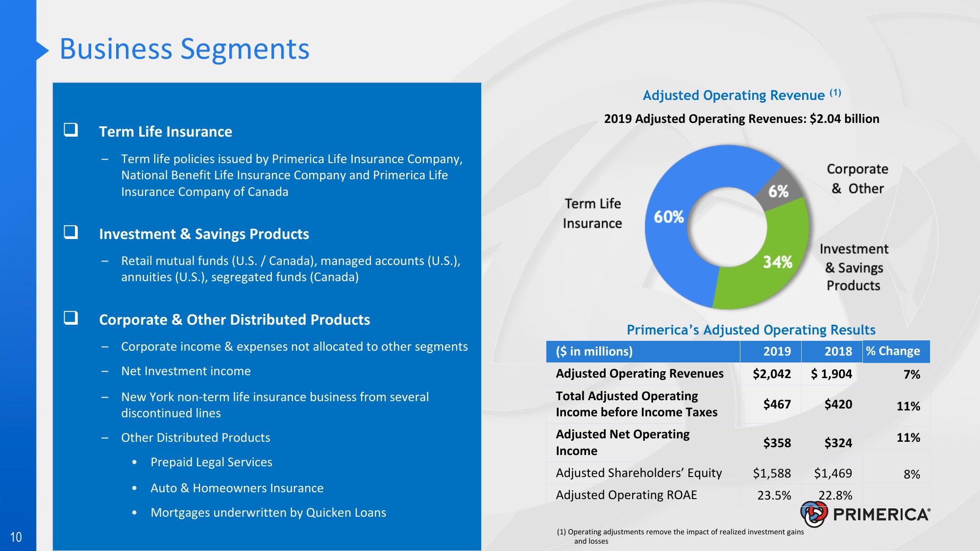Click the Prepaid Legal Services bullet
Screen dimensions: 980x551
coord(211,462)
